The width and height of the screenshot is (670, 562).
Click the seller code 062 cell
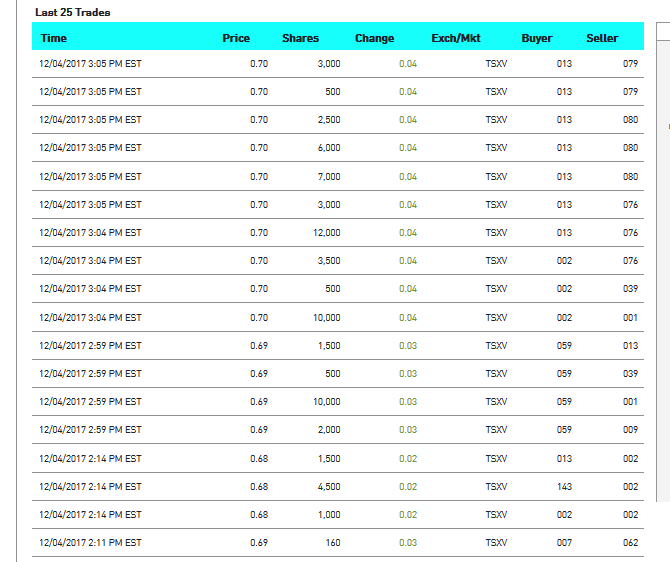point(629,543)
